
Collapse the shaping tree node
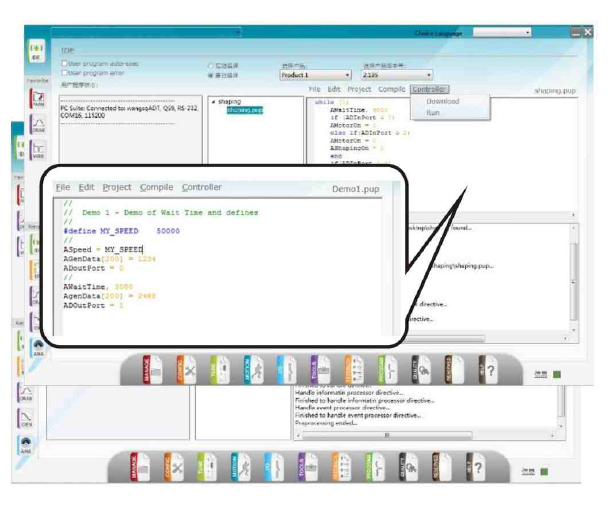212,102
